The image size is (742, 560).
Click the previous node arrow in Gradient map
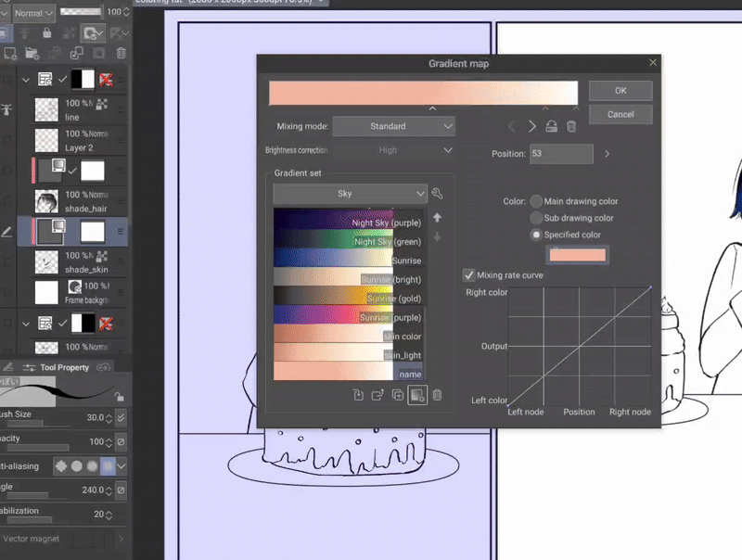click(x=512, y=126)
